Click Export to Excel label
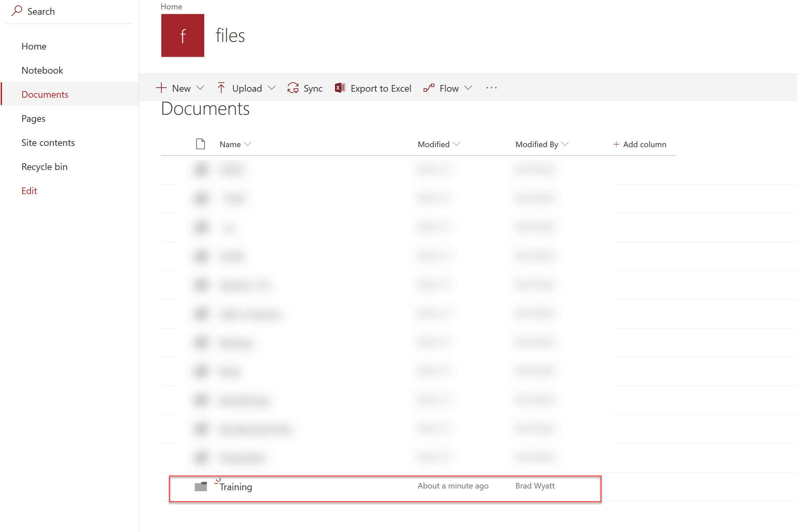Screen dimensions: 797x532 click(x=381, y=88)
